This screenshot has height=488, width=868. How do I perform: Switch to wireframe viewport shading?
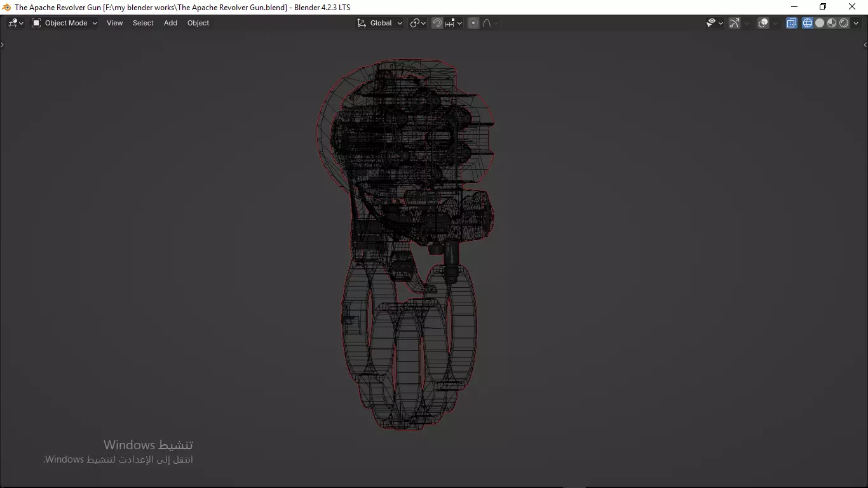808,23
